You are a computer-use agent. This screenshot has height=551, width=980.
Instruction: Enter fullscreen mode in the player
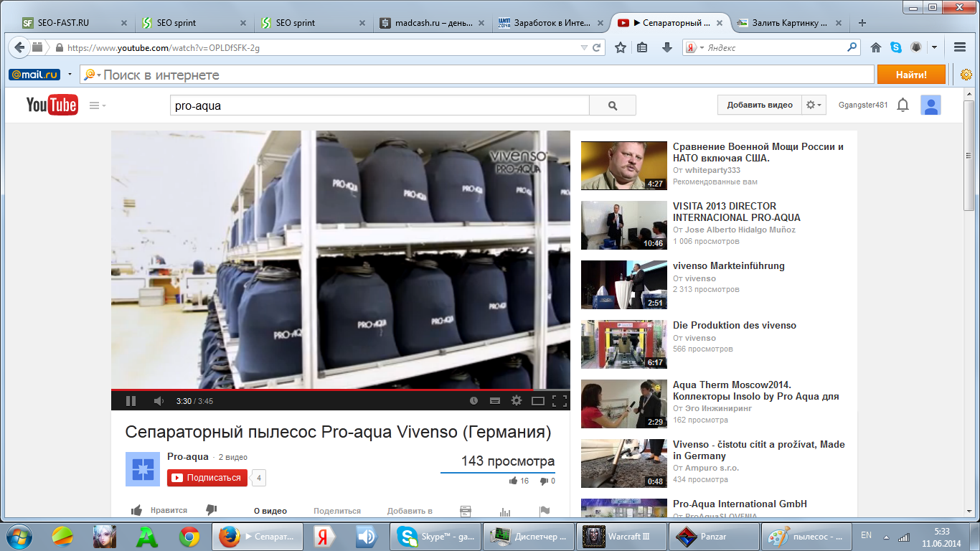tap(560, 401)
